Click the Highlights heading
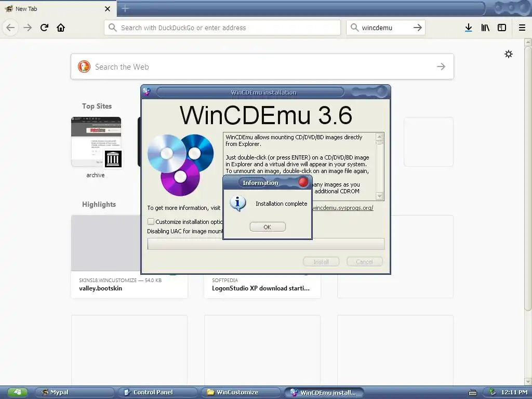This screenshot has height=399, width=532. click(99, 204)
